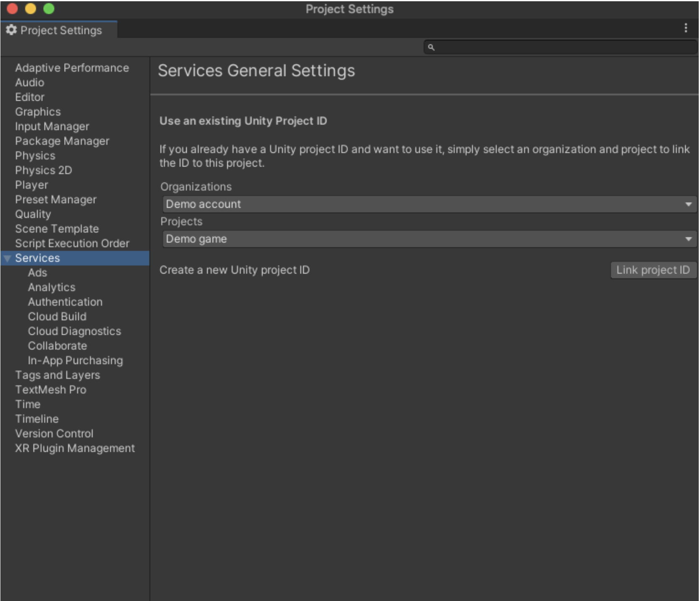
Task: Open Ads under Services
Action: tap(37, 273)
